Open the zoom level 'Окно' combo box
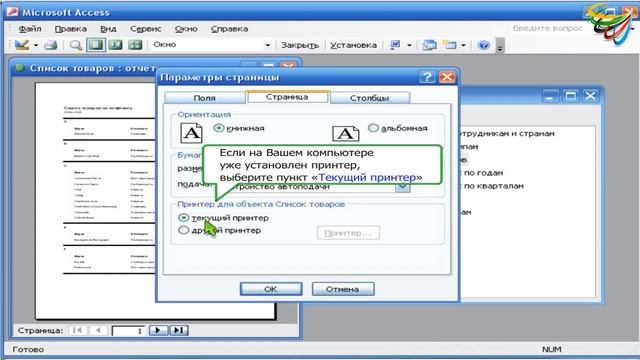 [211, 44]
